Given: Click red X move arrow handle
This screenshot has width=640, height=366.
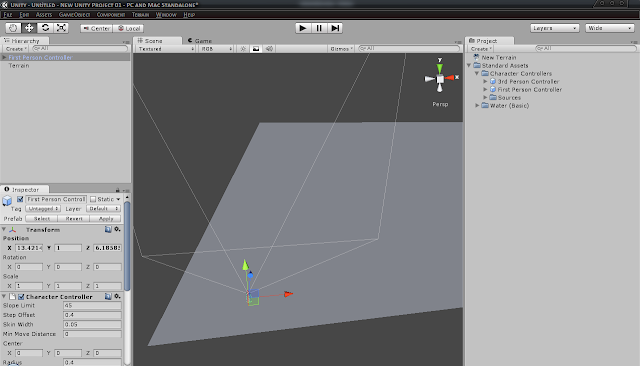Looking at the screenshot, I should point(289,294).
